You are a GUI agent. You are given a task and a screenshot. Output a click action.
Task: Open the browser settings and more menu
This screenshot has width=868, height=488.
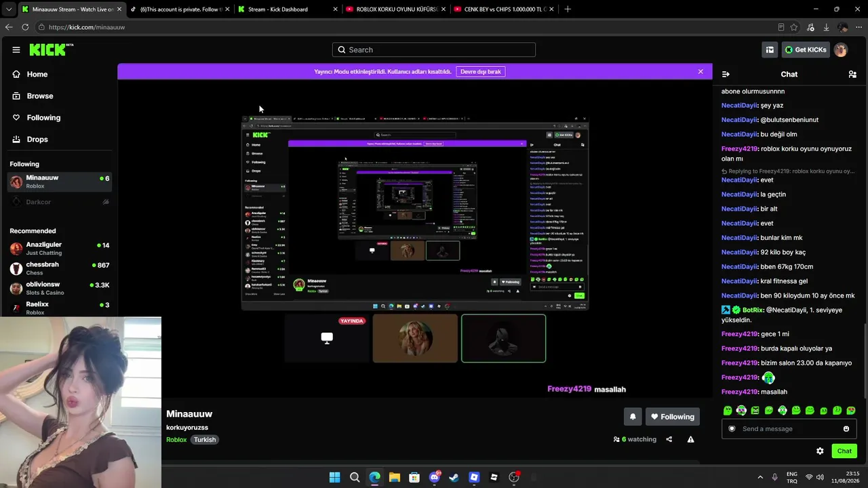[858, 27]
